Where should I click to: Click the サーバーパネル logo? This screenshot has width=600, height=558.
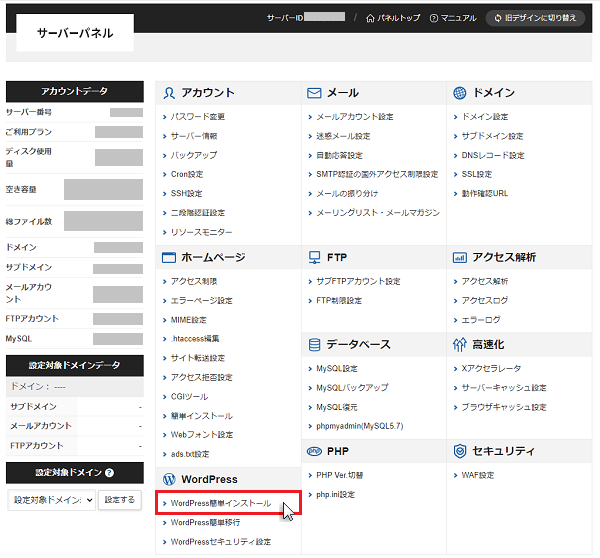click(75, 34)
